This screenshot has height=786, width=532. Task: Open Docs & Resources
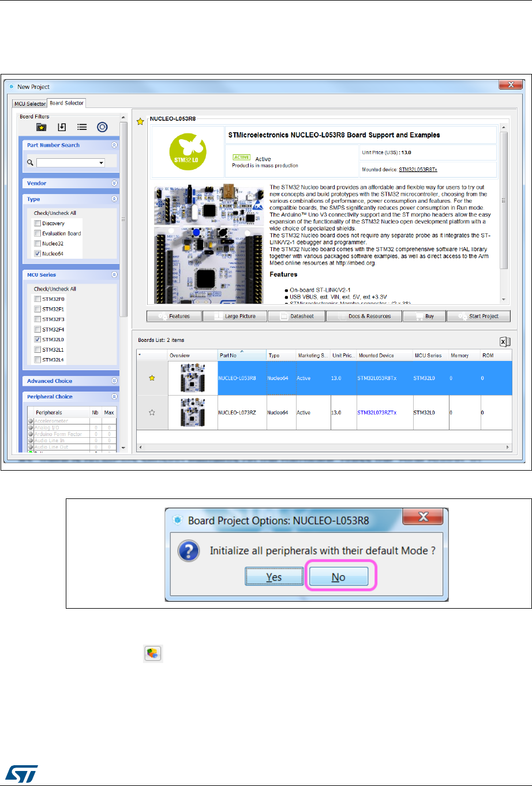tap(364, 316)
